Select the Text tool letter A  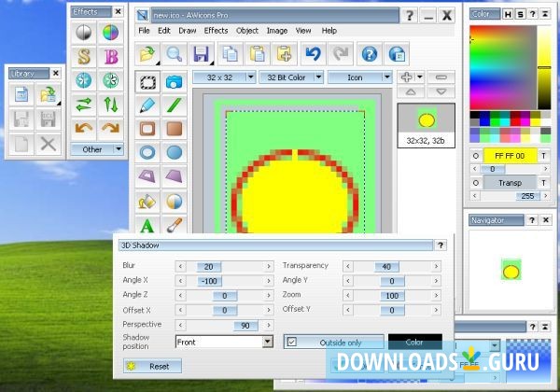point(147,225)
